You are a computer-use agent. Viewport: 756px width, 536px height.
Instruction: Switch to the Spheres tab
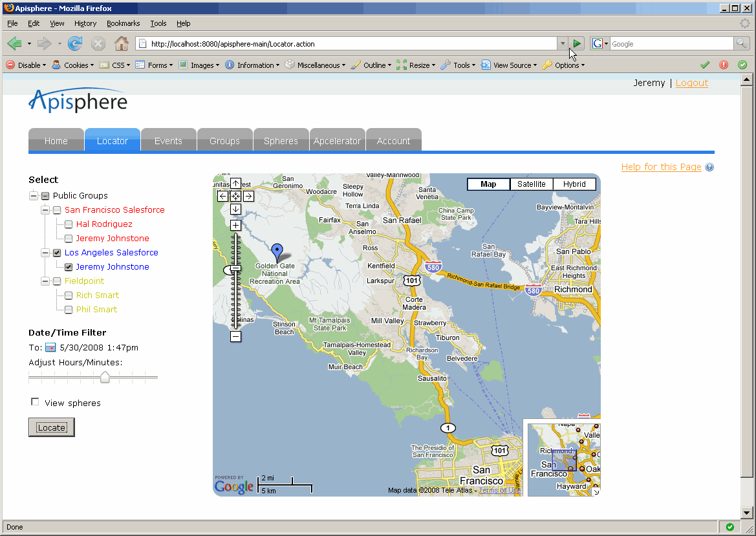[x=281, y=140]
